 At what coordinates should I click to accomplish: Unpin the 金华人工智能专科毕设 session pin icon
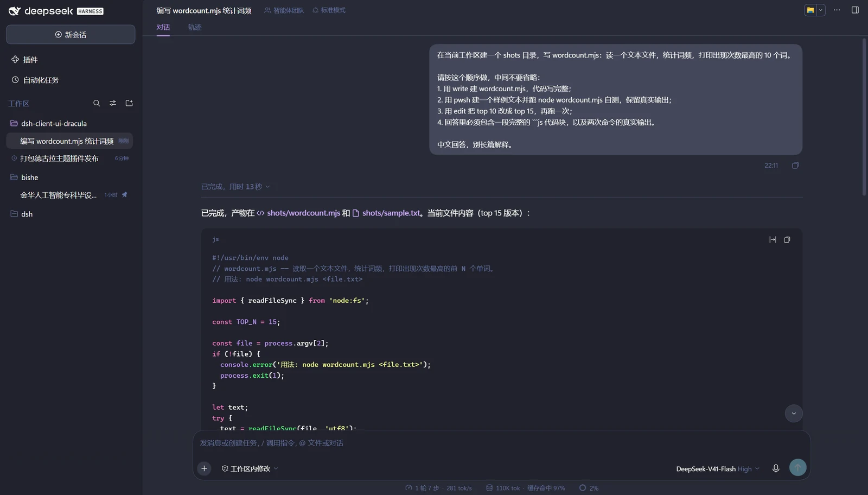pyautogui.click(x=124, y=194)
